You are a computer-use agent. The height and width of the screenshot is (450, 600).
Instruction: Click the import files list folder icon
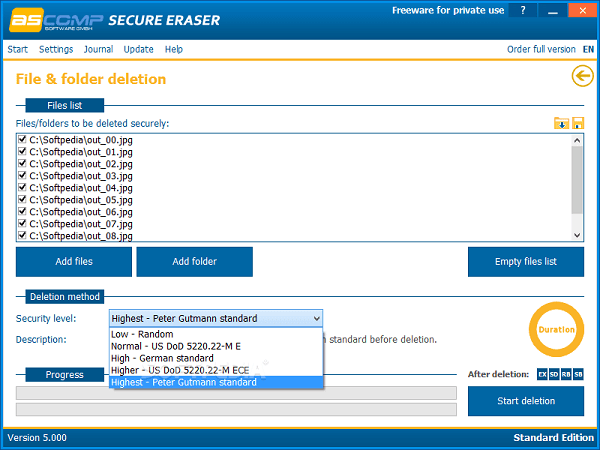pos(561,123)
